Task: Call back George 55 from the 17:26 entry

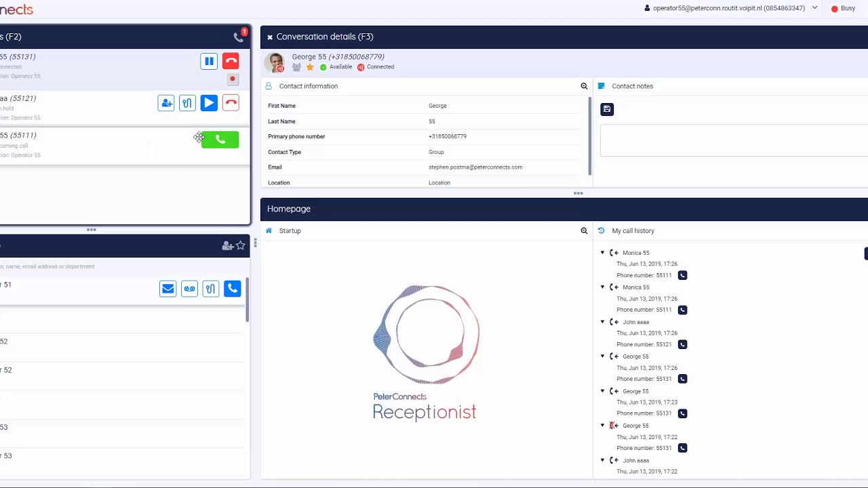Action: coord(682,379)
